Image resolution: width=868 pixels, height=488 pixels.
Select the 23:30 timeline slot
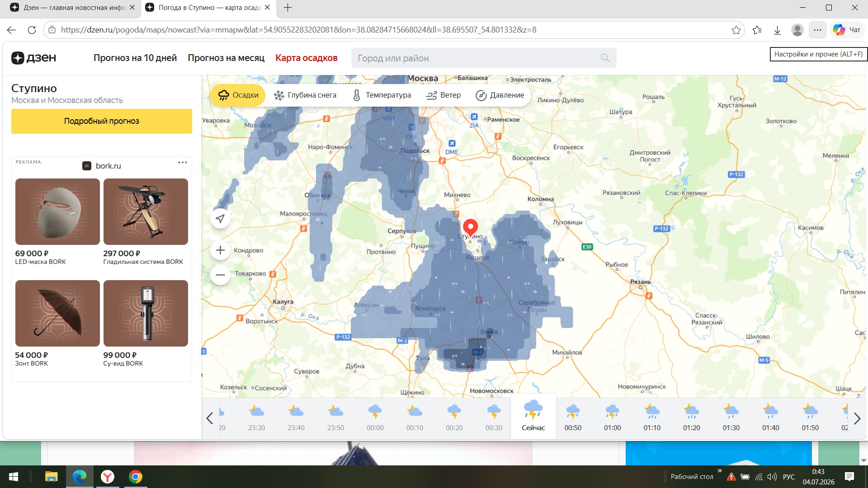click(256, 418)
